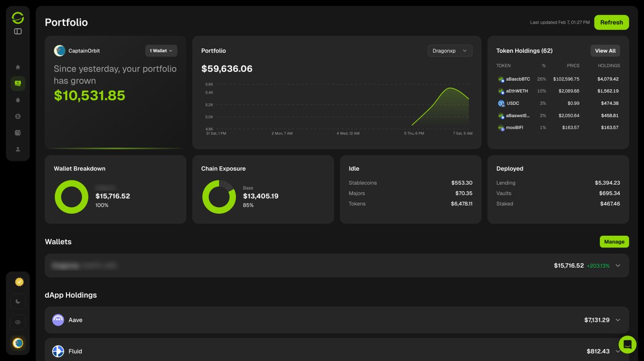Image resolution: width=644 pixels, height=361 pixels.
Task: Click the droplet icon in the sidebar
Action: click(x=18, y=99)
